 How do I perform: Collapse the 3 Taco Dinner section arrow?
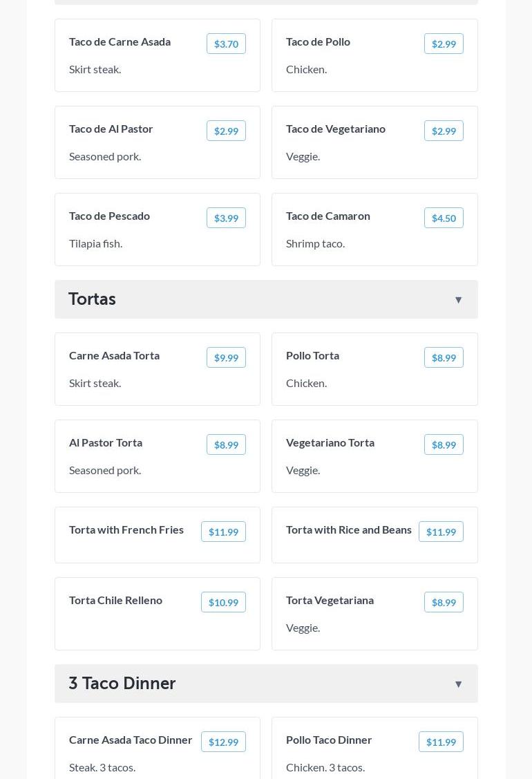click(458, 684)
